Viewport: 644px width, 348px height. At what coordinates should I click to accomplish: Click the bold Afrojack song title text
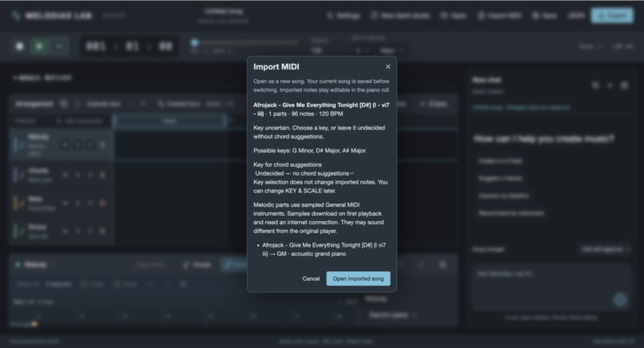point(321,109)
